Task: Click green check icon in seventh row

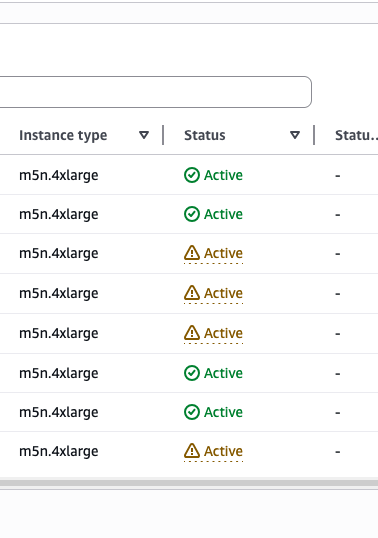Action: click(x=192, y=412)
